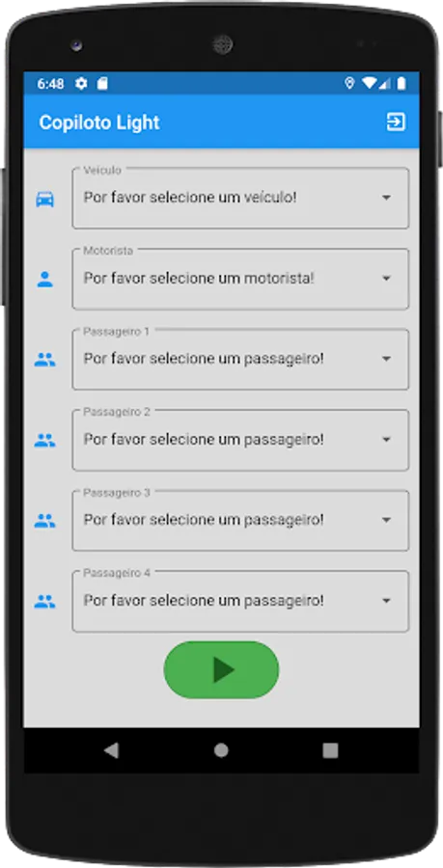The image size is (443, 868).
Task: Tap the Android home circle button
Action: click(x=222, y=750)
